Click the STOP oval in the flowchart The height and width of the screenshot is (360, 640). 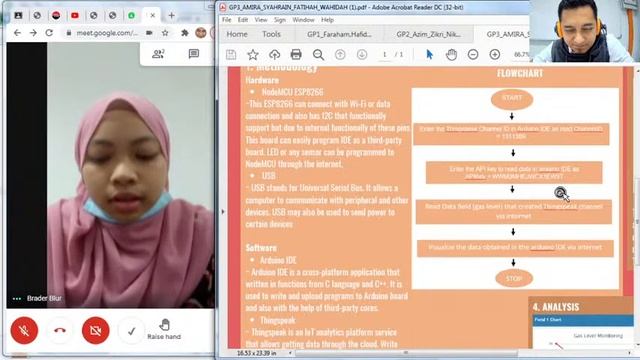[514, 279]
